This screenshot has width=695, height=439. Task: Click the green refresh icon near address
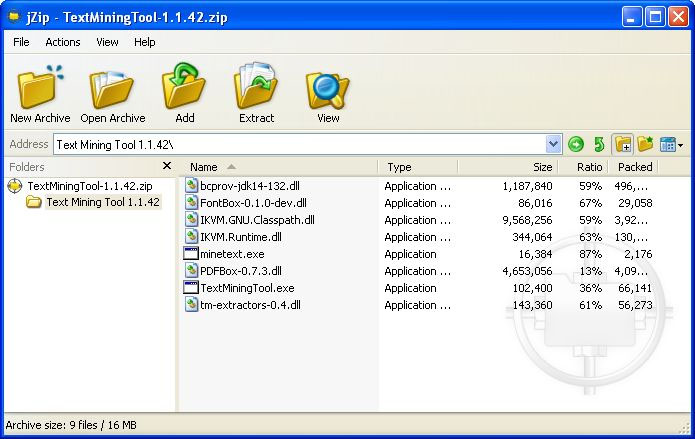[x=599, y=144]
